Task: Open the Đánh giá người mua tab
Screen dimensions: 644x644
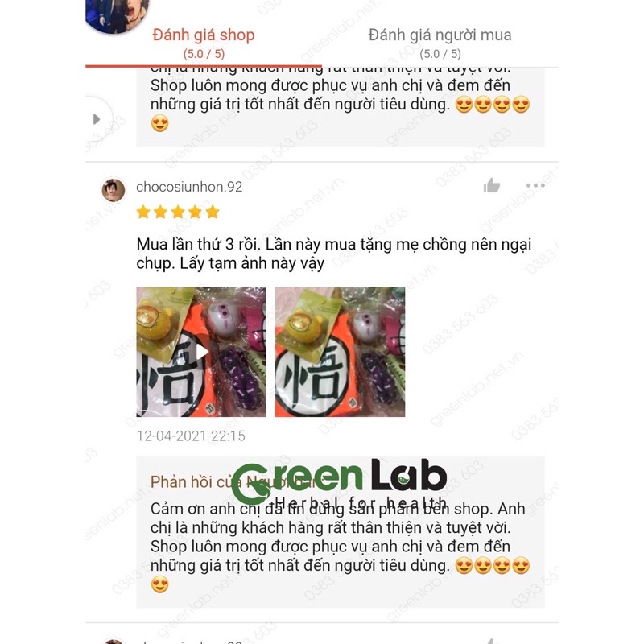Action: click(x=440, y=43)
